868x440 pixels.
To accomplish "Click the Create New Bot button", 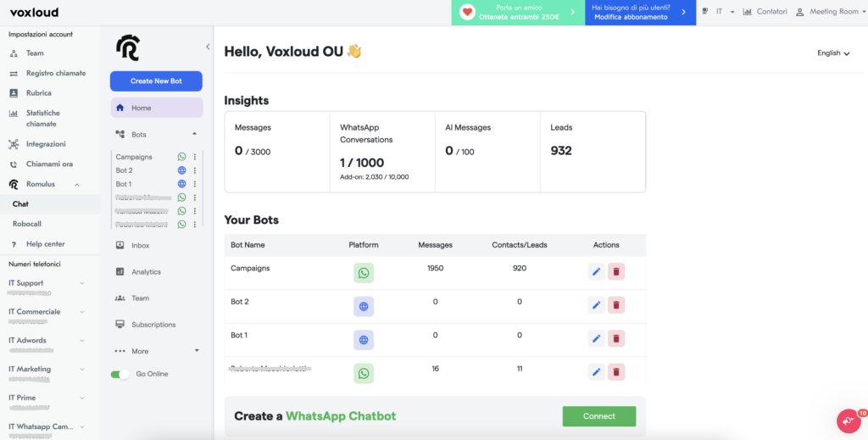I will 156,81.
